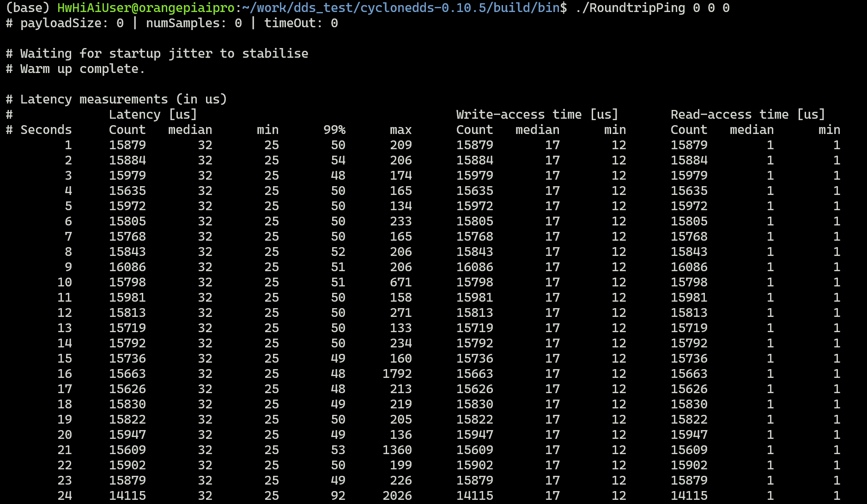Click 99% value 52 in second 8 row

(x=338, y=252)
